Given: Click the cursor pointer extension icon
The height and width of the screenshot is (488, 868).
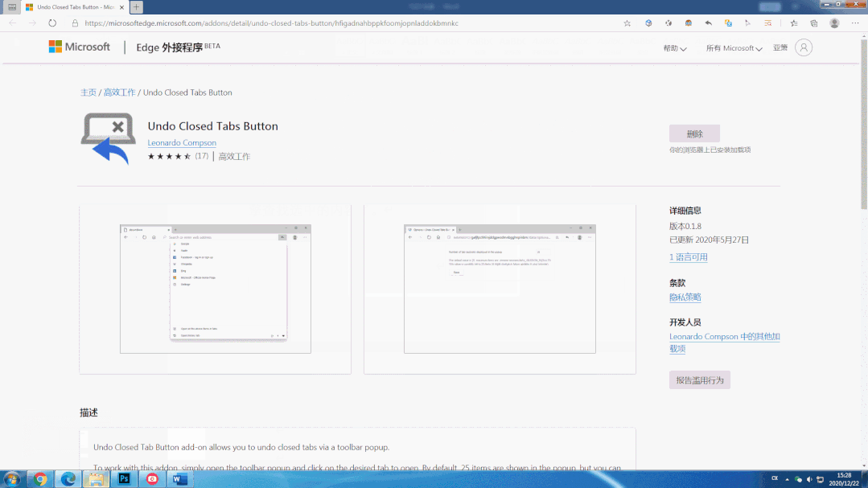Looking at the screenshot, I should click(748, 23).
